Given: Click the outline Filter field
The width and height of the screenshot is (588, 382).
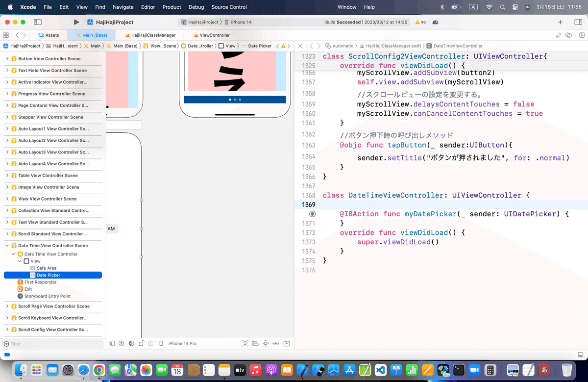Looking at the screenshot, I should coord(53,344).
